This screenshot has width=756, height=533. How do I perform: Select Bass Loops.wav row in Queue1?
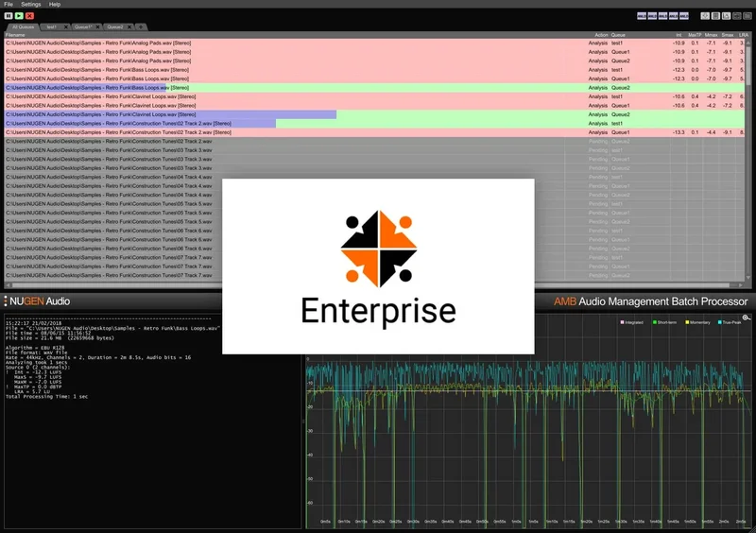tap(374, 78)
